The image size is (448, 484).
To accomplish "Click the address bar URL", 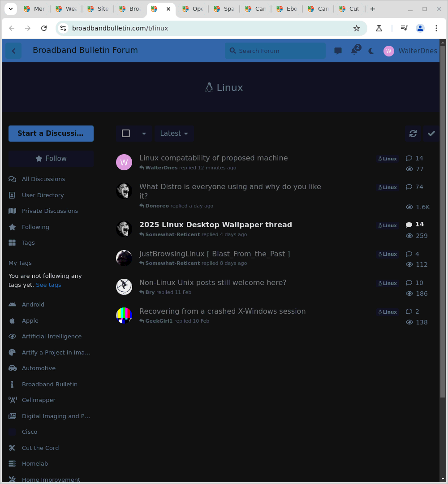I will pyautogui.click(x=120, y=28).
